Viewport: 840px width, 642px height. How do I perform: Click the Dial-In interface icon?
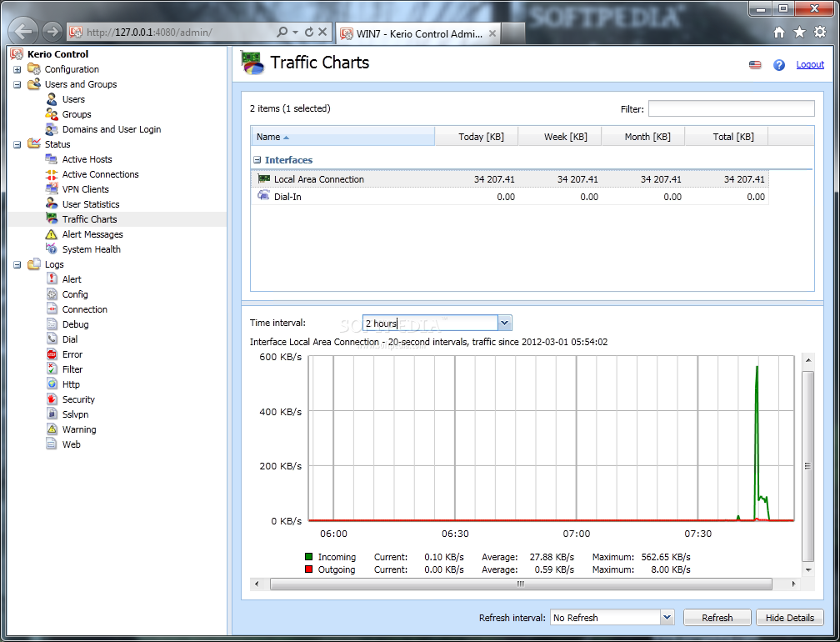click(x=263, y=196)
